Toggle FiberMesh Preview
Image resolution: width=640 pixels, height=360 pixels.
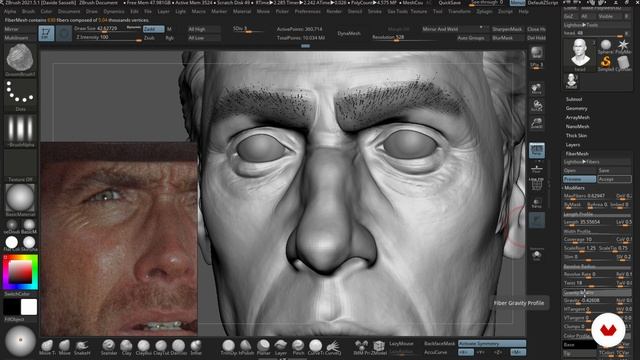tap(579, 179)
